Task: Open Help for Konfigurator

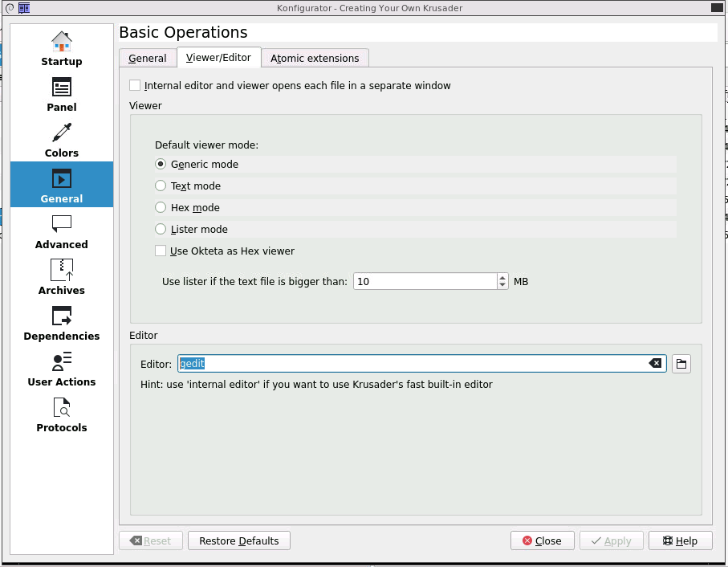Action: point(680,540)
